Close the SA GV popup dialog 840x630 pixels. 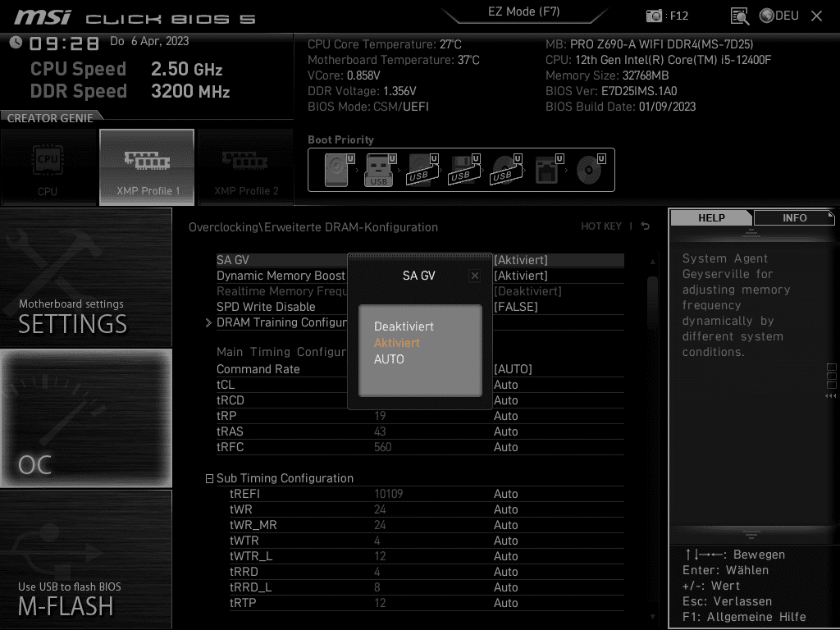[x=475, y=276]
